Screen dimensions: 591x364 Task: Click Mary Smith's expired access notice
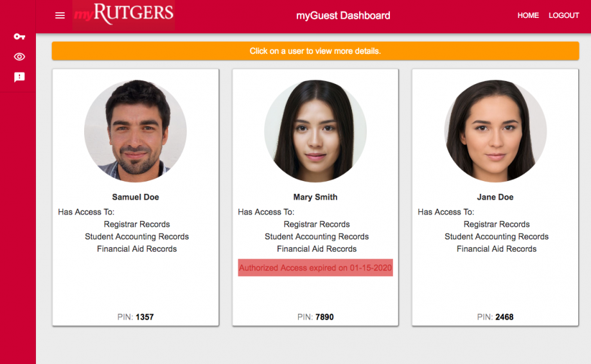coord(315,267)
